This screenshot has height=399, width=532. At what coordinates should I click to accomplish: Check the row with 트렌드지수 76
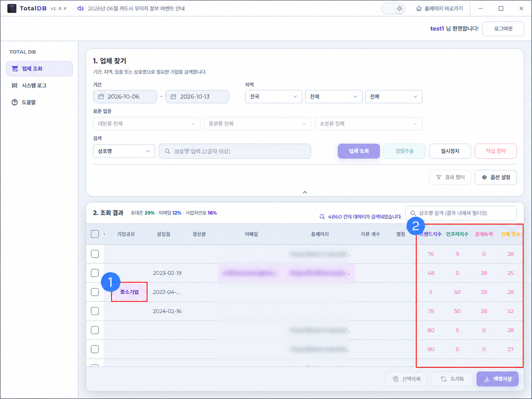coord(95,254)
